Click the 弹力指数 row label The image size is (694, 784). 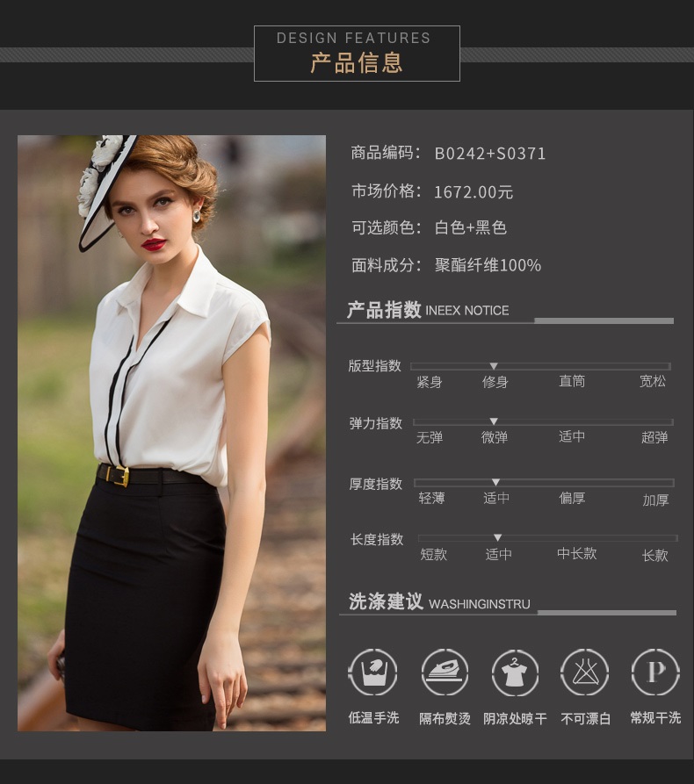(x=376, y=423)
